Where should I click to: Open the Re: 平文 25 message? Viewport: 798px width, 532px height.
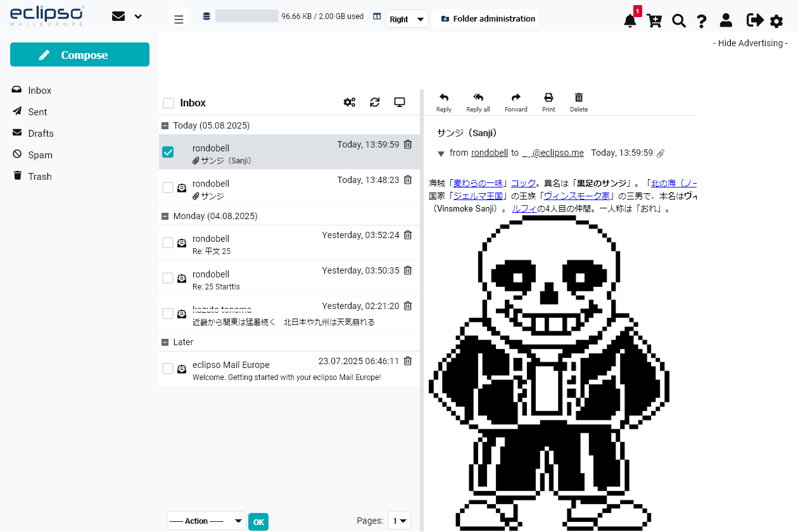pos(289,243)
